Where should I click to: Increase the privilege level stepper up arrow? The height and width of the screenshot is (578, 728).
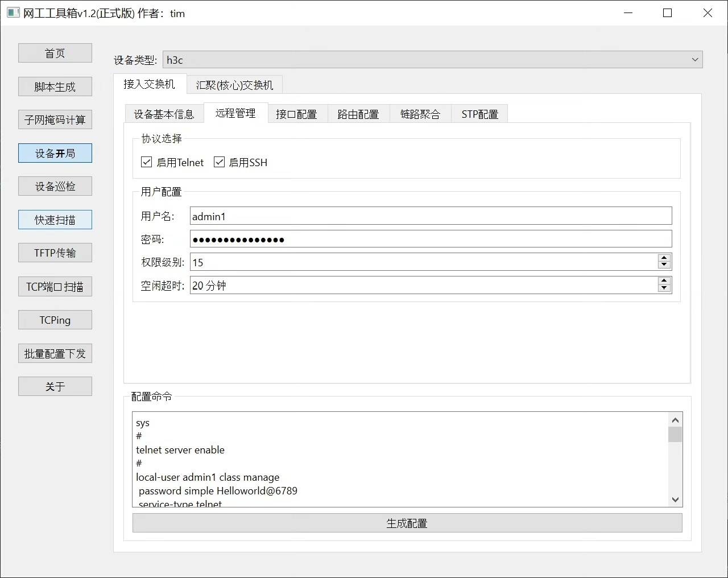coord(664,258)
